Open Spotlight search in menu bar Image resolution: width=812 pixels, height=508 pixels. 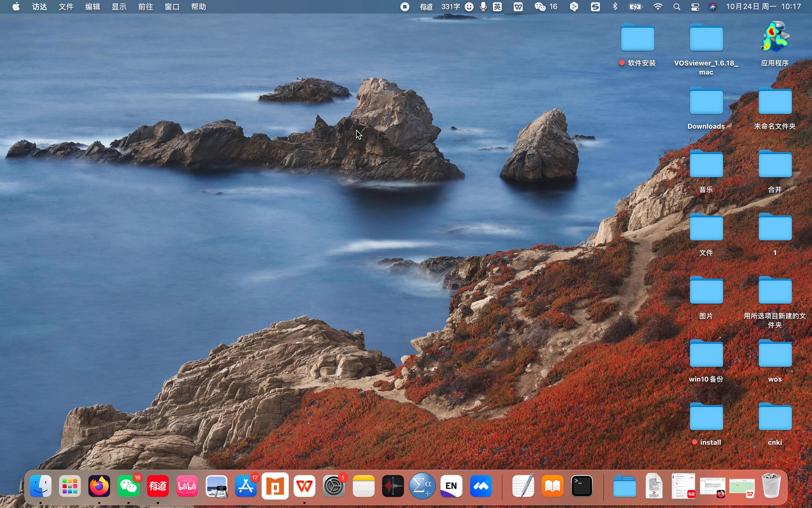(x=677, y=7)
